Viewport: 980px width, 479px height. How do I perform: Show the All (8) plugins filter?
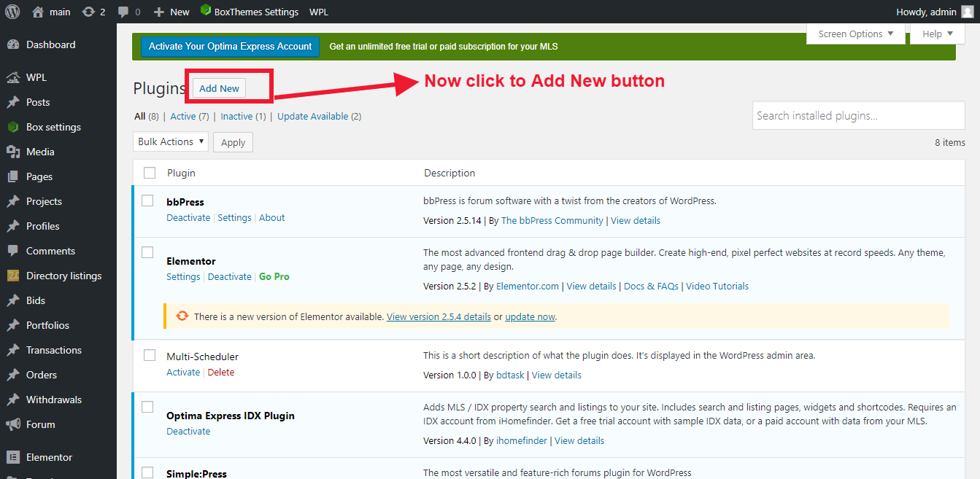click(x=147, y=116)
